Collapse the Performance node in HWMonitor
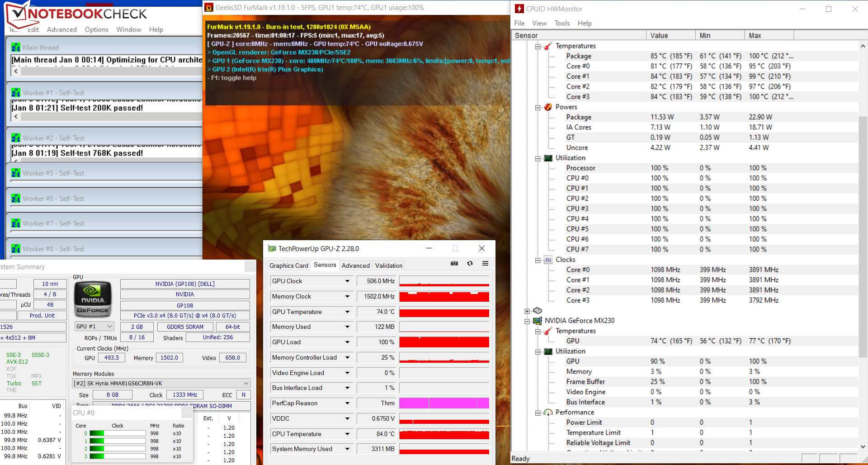This screenshot has height=465, width=868. [x=538, y=413]
